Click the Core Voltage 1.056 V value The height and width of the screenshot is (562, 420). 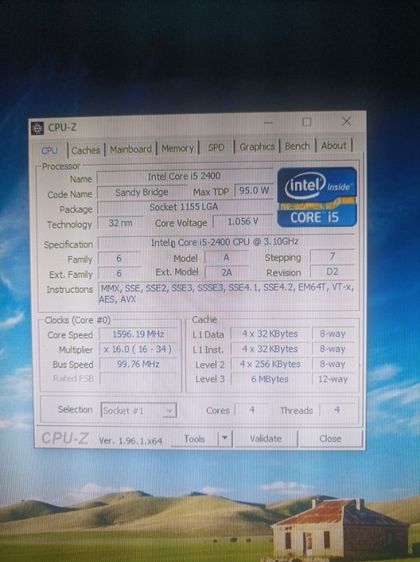click(x=243, y=222)
